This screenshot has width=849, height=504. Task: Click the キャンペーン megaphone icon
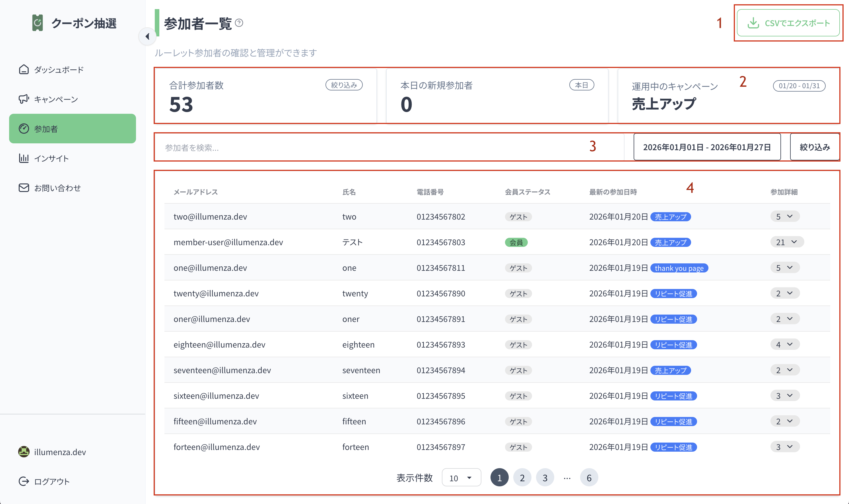(x=24, y=99)
